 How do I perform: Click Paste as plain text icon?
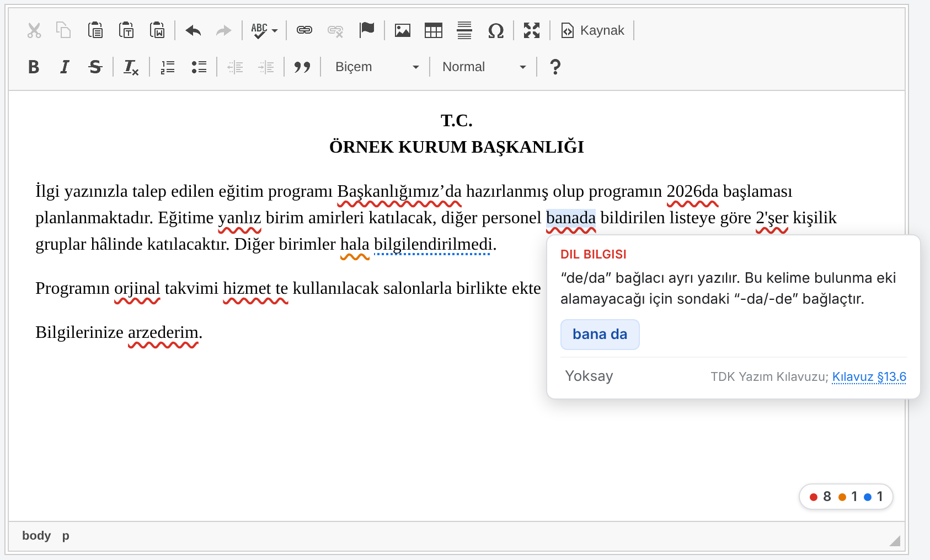click(x=126, y=30)
